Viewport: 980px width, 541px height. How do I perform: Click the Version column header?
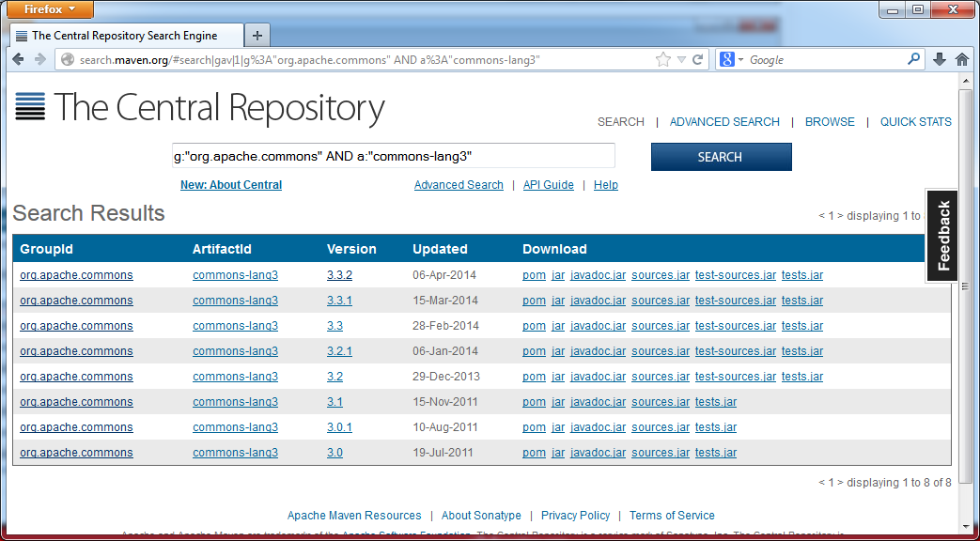tap(351, 249)
